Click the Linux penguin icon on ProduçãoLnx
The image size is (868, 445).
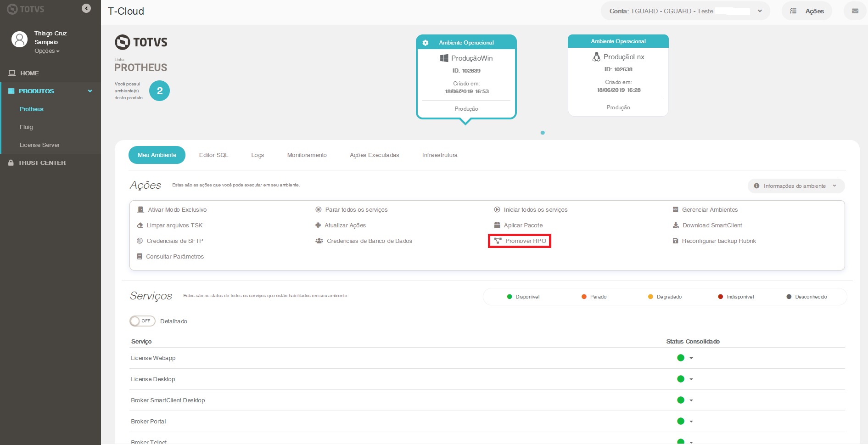click(596, 56)
